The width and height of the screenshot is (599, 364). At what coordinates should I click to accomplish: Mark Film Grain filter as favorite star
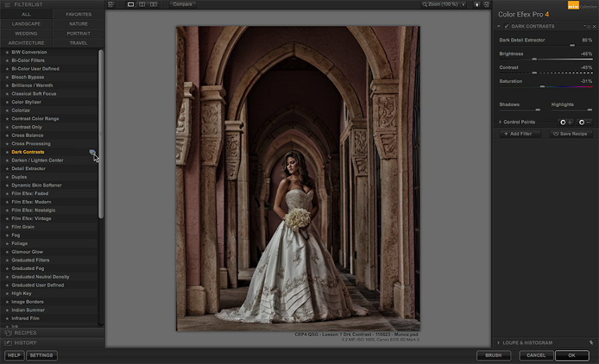pyautogui.click(x=7, y=227)
